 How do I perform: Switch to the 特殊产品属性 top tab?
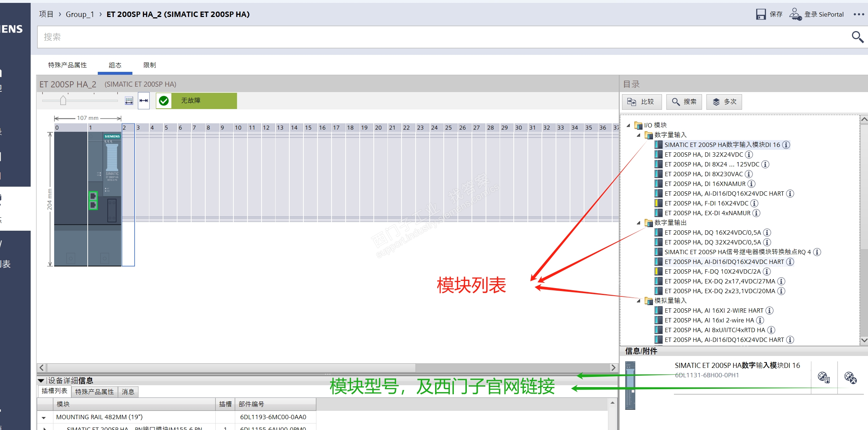pyautogui.click(x=67, y=65)
